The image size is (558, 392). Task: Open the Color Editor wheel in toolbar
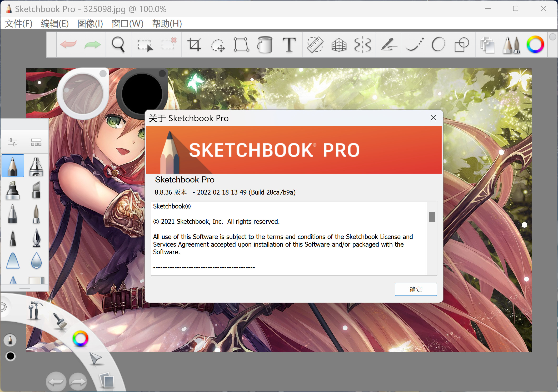point(535,44)
